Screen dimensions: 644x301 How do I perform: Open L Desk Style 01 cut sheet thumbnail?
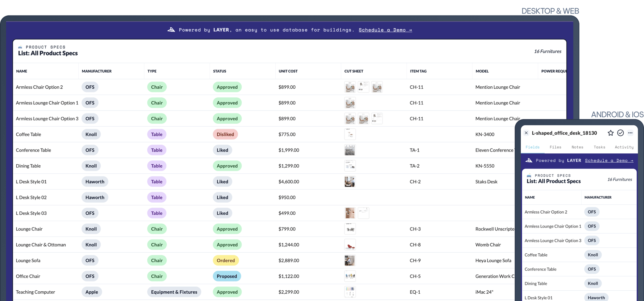350,182
